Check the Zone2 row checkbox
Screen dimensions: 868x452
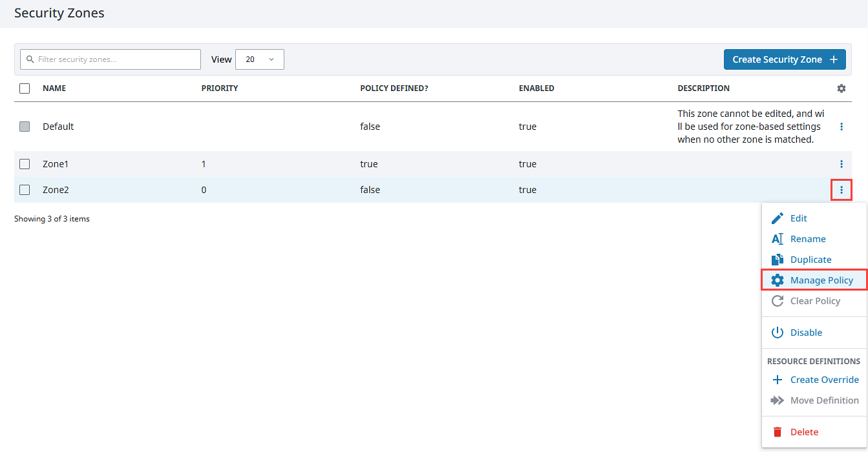tap(25, 190)
